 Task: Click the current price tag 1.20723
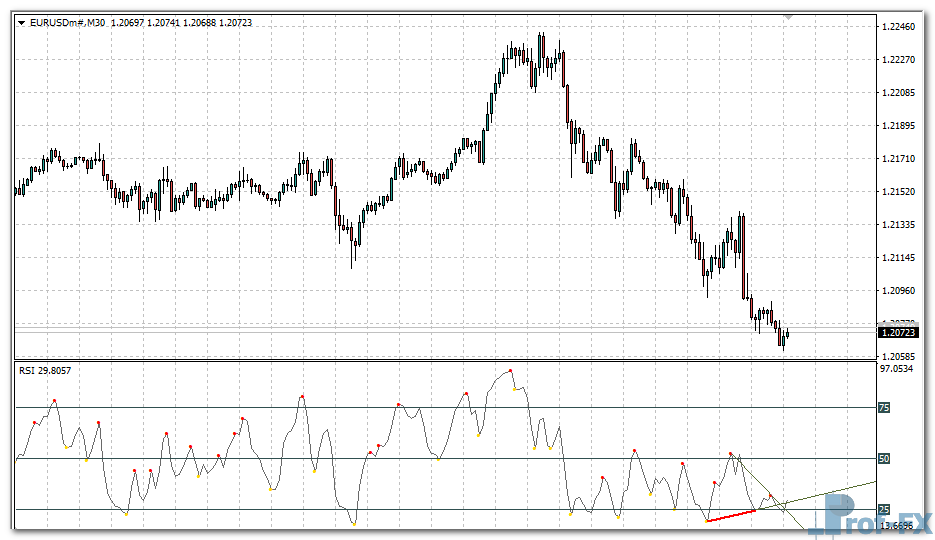tap(897, 331)
